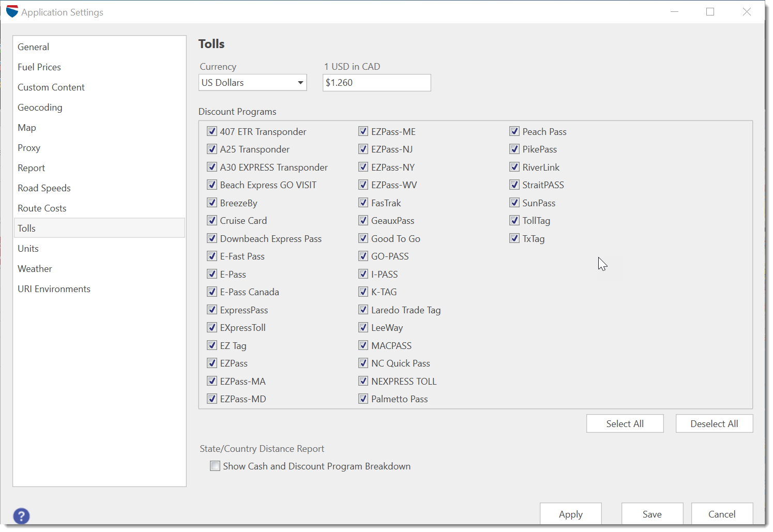Viewport: 773px width, 532px height.
Task: Disable the BreezeBy discount program
Action: coord(212,203)
